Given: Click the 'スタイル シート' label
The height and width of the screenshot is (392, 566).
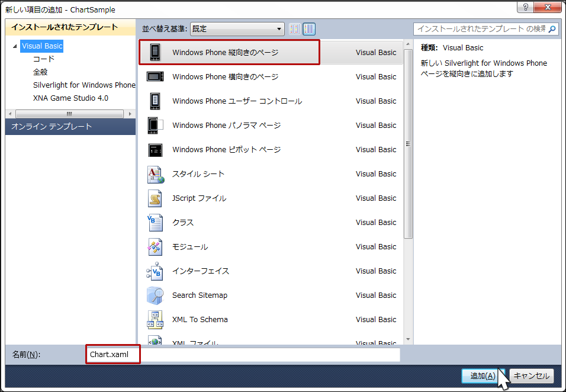Looking at the screenshot, I should click(198, 174).
